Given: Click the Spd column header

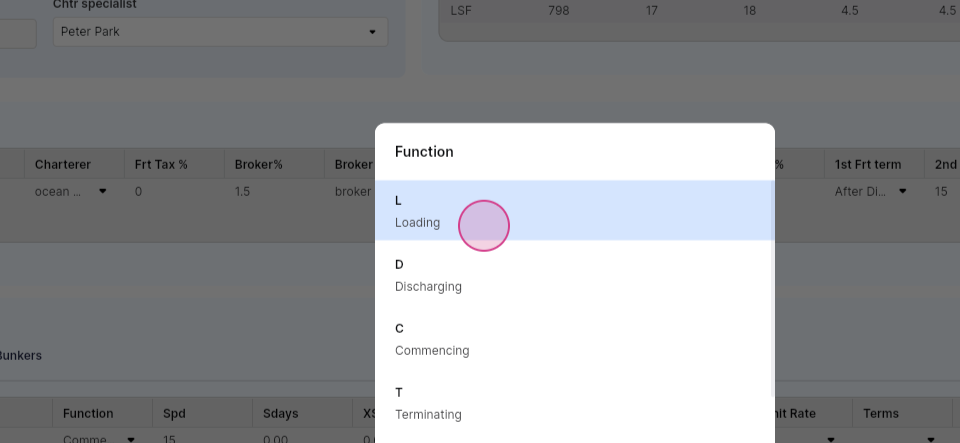Looking at the screenshot, I should click(x=174, y=414).
